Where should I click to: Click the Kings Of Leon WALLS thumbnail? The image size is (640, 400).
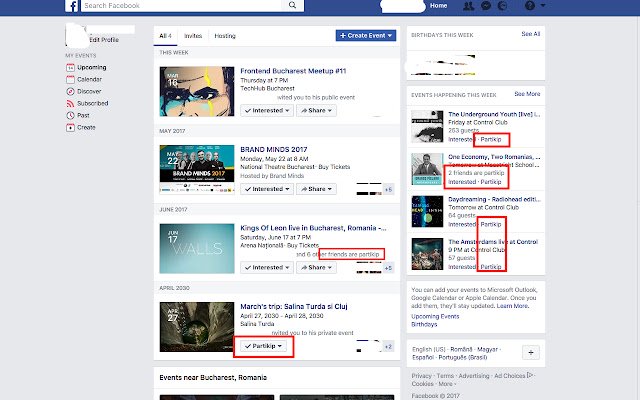197,249
